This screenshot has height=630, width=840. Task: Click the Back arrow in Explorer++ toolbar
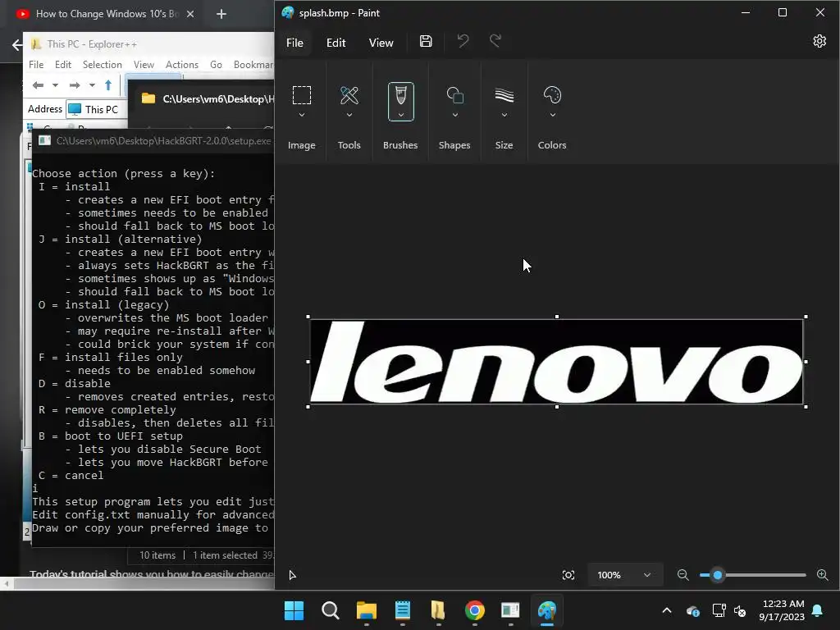38,85
